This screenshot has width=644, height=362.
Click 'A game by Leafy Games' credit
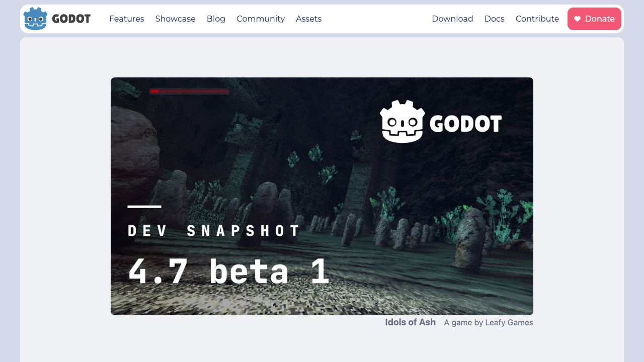point(489,322)
